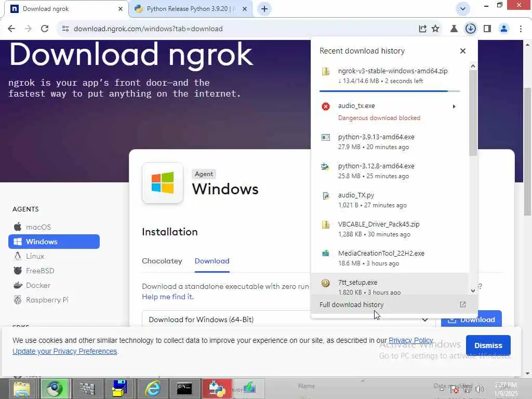The image size is (532, 399).
Task: Open 7tt_setup.exe from downloads
Action: (x=390, y=284)
